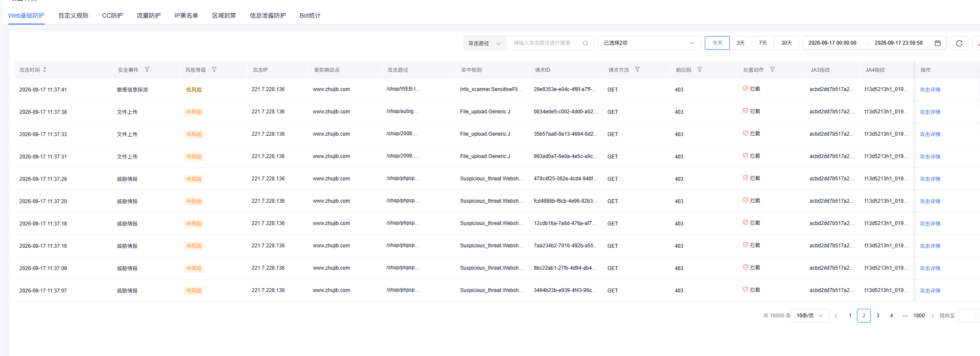The image size is (980, 356).
Task: Filter the 处置动作 column
Action: pos(772,70)
